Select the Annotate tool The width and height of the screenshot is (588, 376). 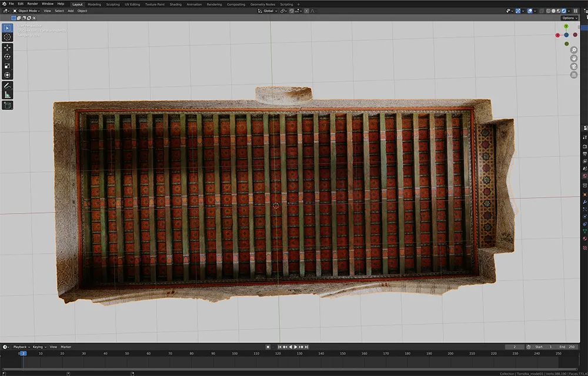click(8, 85)
